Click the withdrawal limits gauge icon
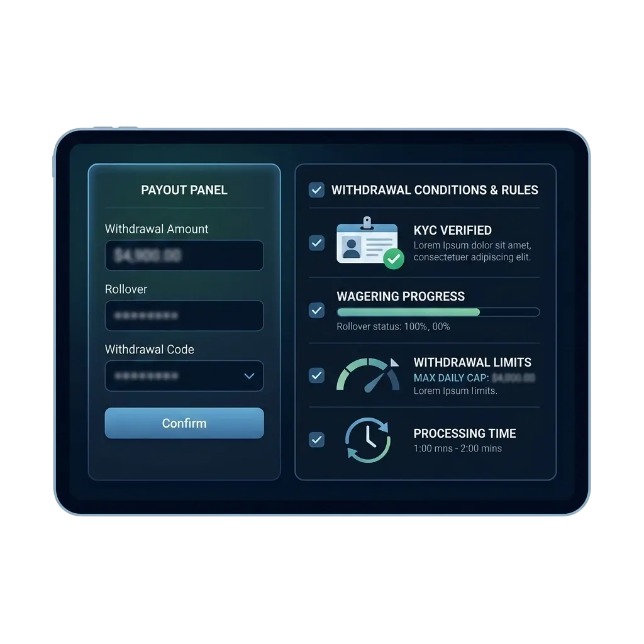 [367, 375]
